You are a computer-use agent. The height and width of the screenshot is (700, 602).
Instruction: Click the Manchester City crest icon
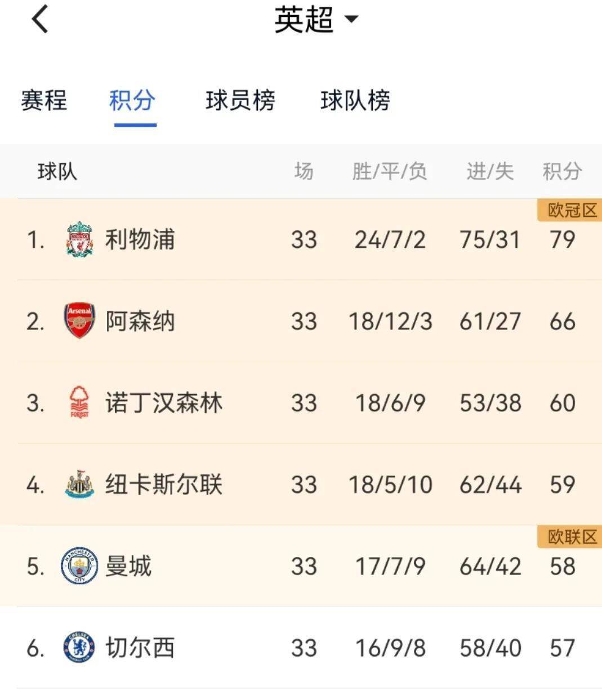click(x=81, y=566)
